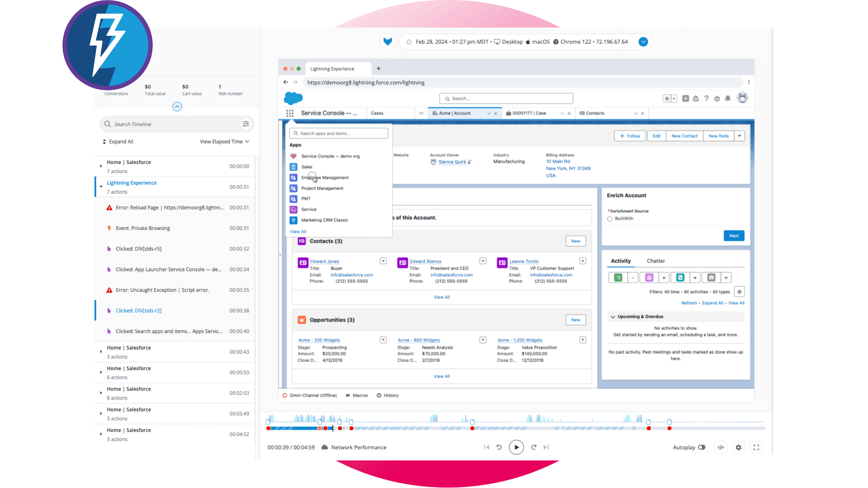Viewport: 868px width, 488px height.
Task: Select the BuiltWith enrichment source radio button
Action: coord(609,219)
